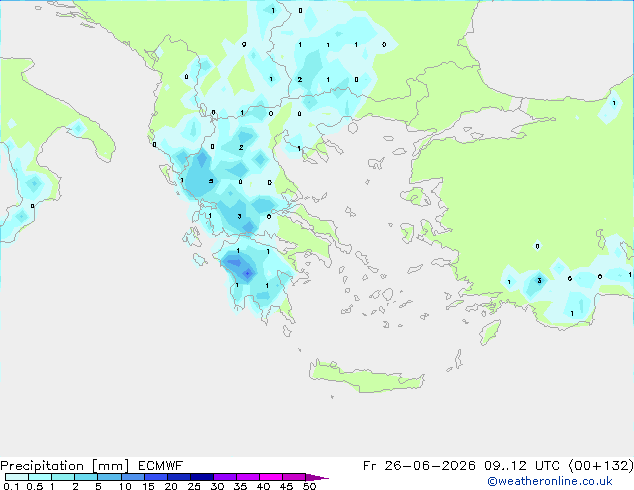Click the 45–50 mm legend swatch
The height and width of the screenshot is (490, 634).
(x=294, y=477)
